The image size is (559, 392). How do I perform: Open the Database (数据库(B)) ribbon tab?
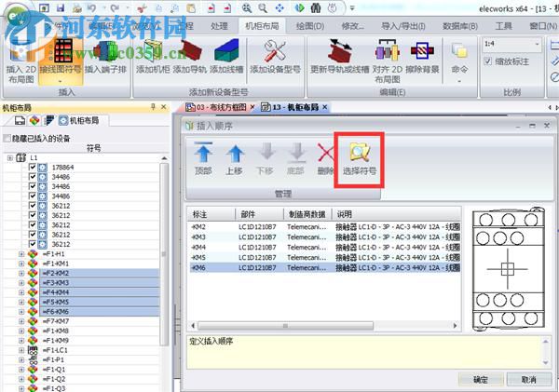coord(460,26)
